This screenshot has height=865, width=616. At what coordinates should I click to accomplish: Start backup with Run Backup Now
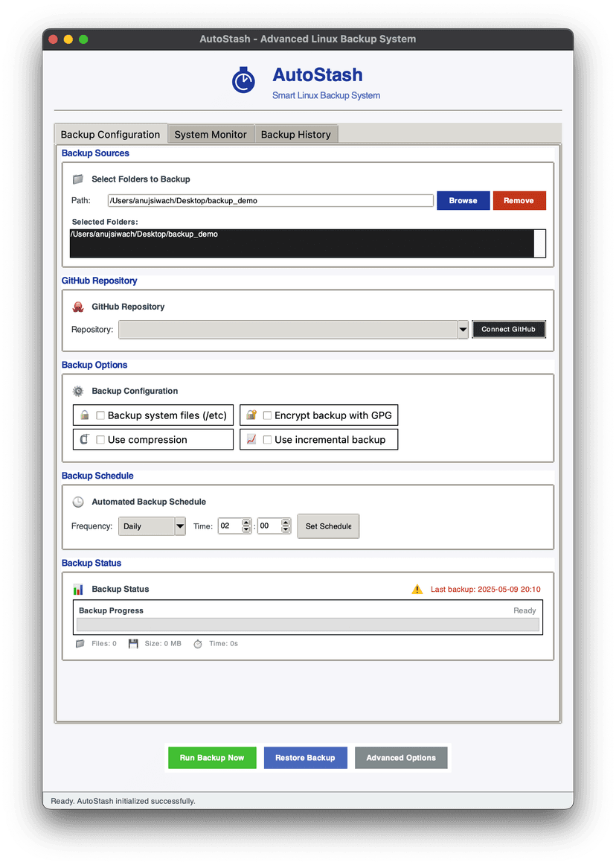(212, 758)
